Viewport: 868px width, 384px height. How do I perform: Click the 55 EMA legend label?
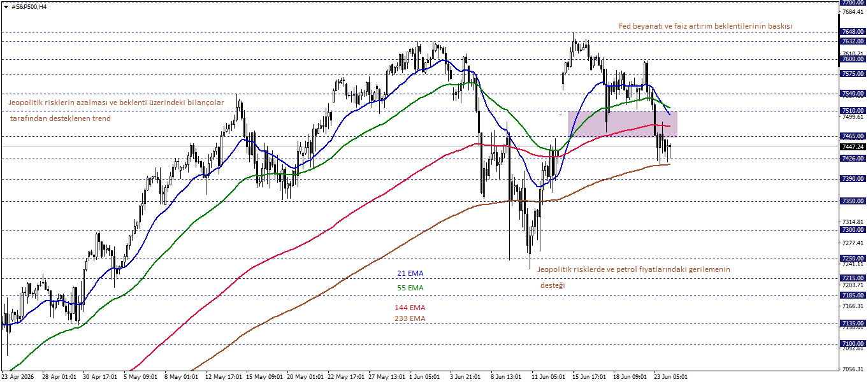click(x=410, y=288)
